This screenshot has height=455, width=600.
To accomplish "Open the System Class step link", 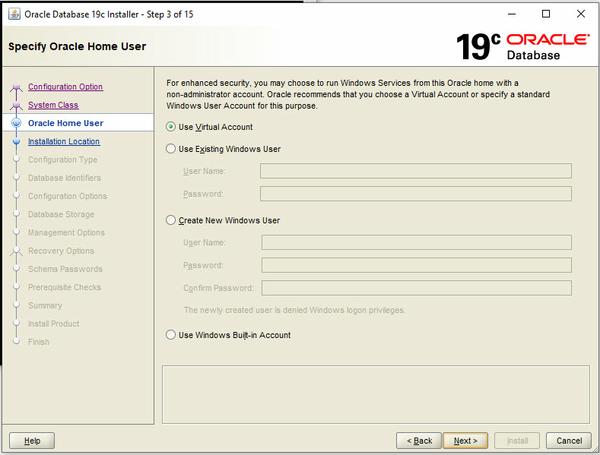I will click(53, 105).
